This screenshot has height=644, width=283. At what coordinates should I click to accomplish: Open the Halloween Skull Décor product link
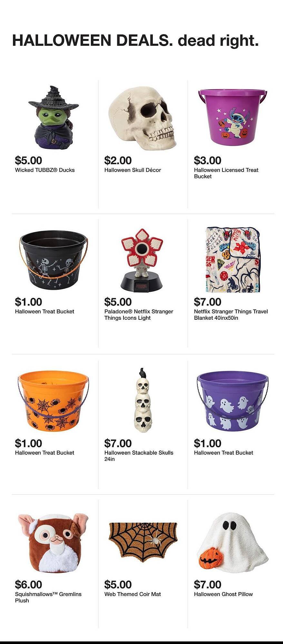(x=132, y=170)
